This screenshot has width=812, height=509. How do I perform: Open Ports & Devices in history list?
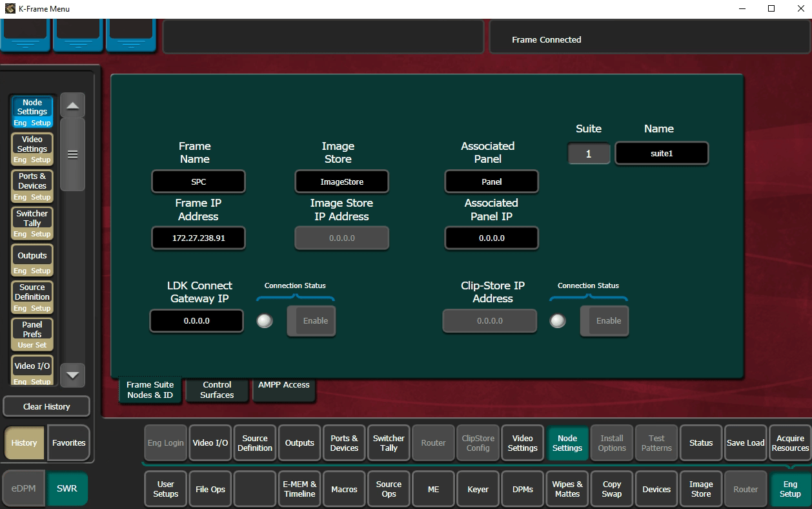32,186
